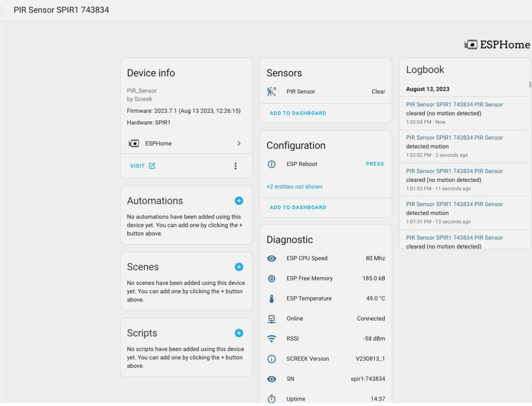
Task: Click the ESPHome logo at top right
Action: (497, 45)
